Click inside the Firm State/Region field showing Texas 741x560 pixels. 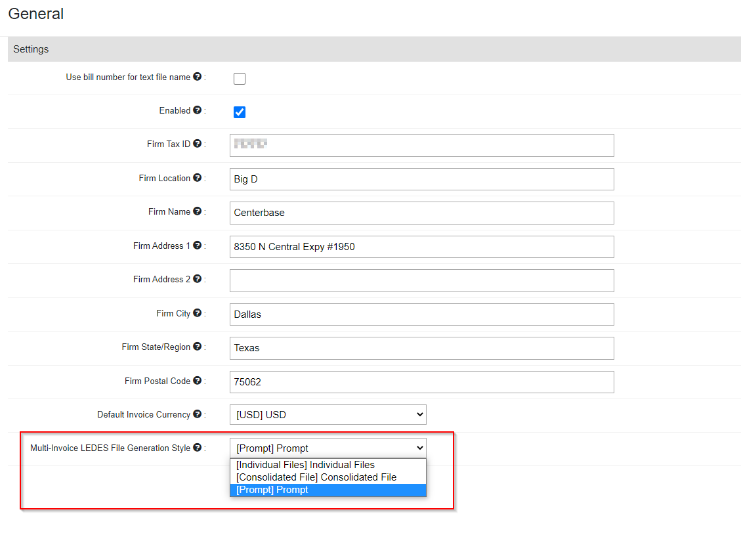coord(421,347)
